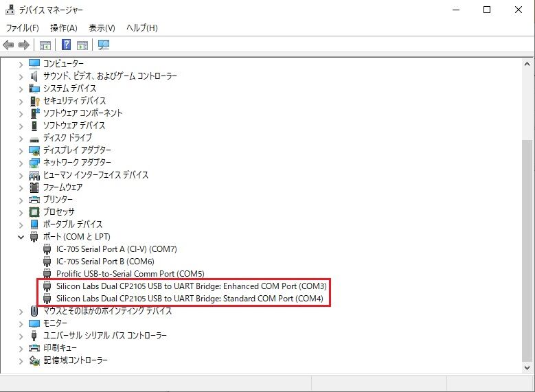
Task: Open the ファイル(F) menu
Action: point(22,27)
